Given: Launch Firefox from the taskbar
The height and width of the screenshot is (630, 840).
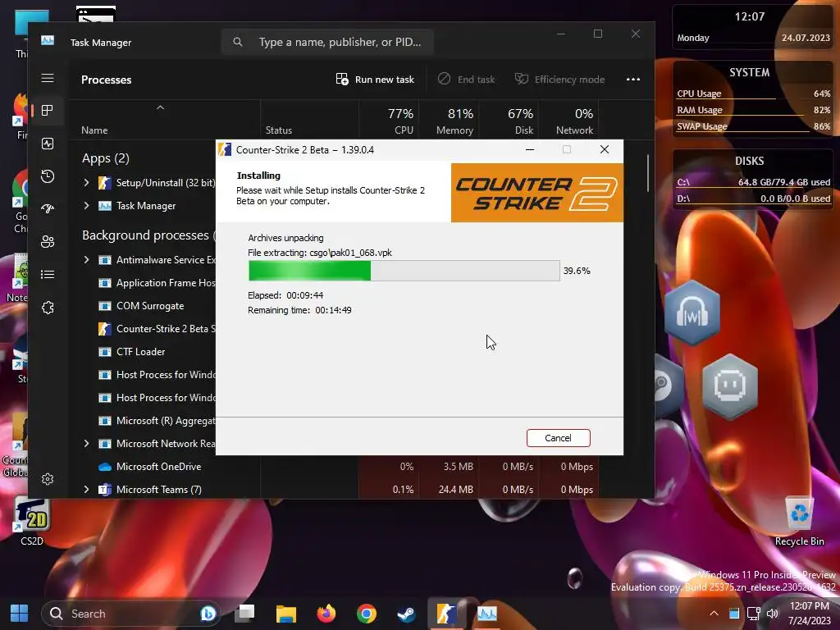Looking at the screenshot, I should click(326, 614).
